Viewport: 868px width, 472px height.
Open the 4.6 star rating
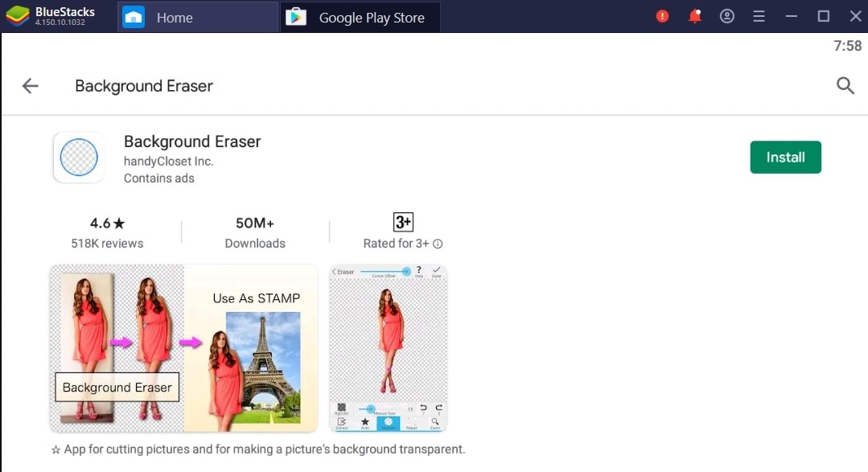click(x=107, y=223)
